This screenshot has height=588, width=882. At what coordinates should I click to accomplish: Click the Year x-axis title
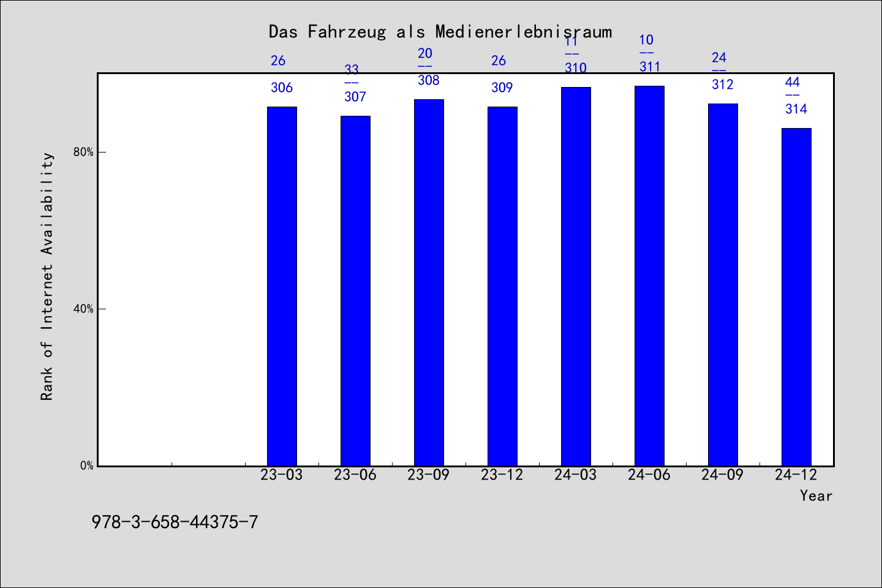coord(816,496)
